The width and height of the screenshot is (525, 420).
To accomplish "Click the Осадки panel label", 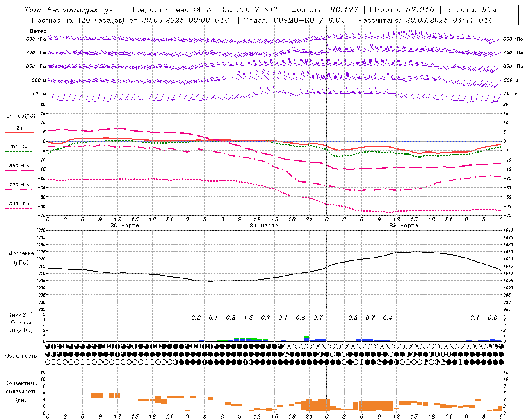I will pos(21,322).
